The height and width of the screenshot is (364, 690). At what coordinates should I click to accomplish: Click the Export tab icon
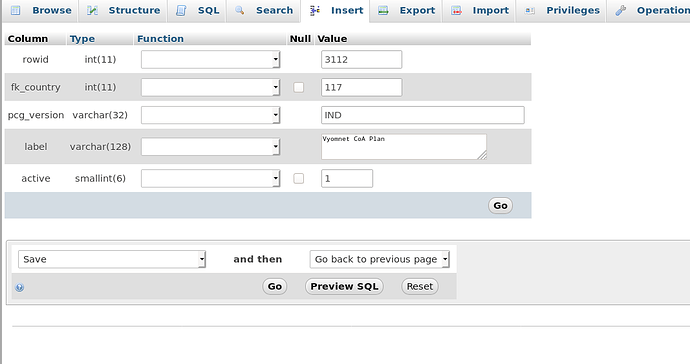383,10
